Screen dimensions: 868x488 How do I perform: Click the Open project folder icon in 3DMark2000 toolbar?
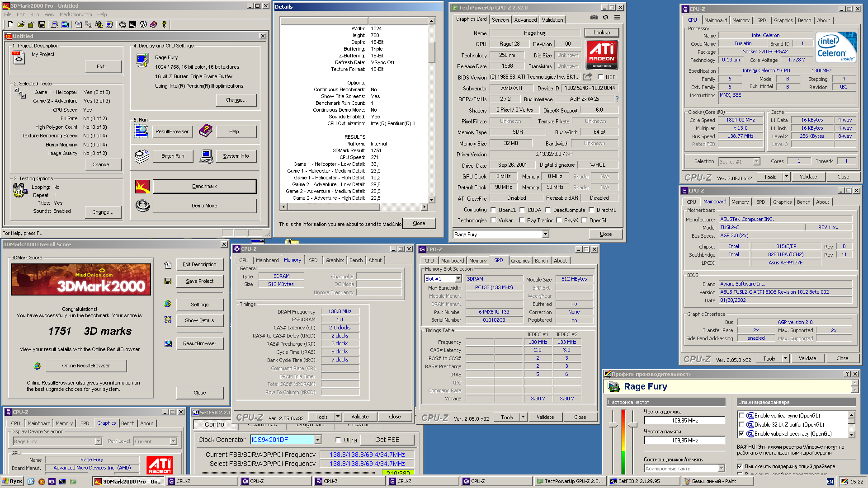(x=21, y=24)
